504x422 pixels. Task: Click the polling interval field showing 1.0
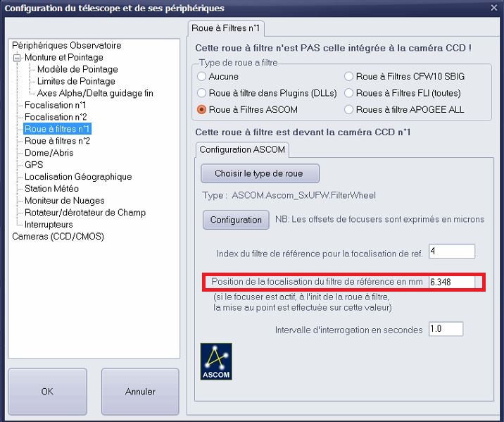446,329
